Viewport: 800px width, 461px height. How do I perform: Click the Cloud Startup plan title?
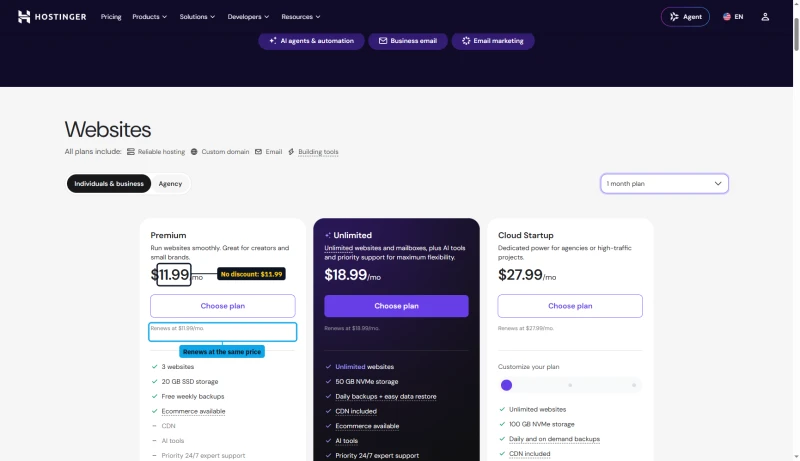point(526,235)
